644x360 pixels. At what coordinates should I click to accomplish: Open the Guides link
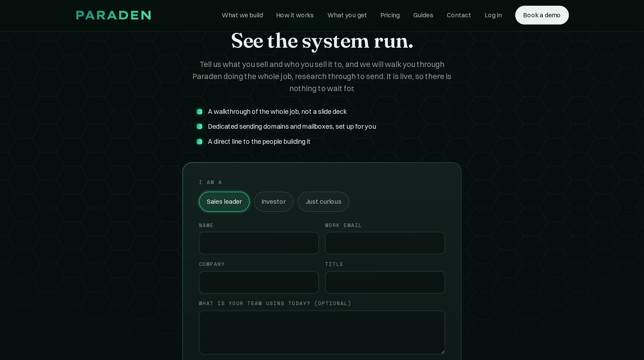click(x=423, y=15)
